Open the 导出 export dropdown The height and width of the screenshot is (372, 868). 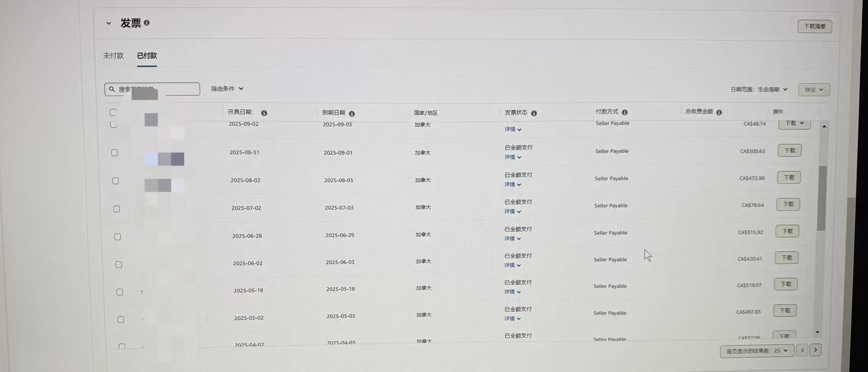point(814,90)
